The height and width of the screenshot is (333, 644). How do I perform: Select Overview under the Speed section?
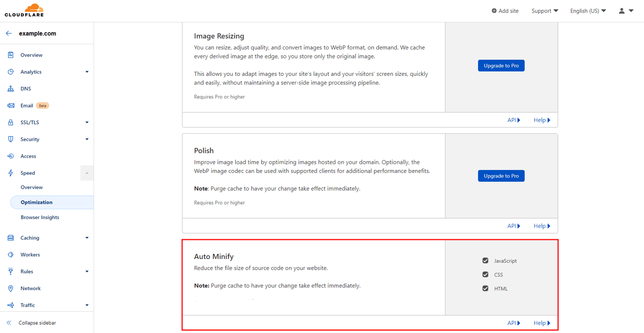[x=32, y=187]
